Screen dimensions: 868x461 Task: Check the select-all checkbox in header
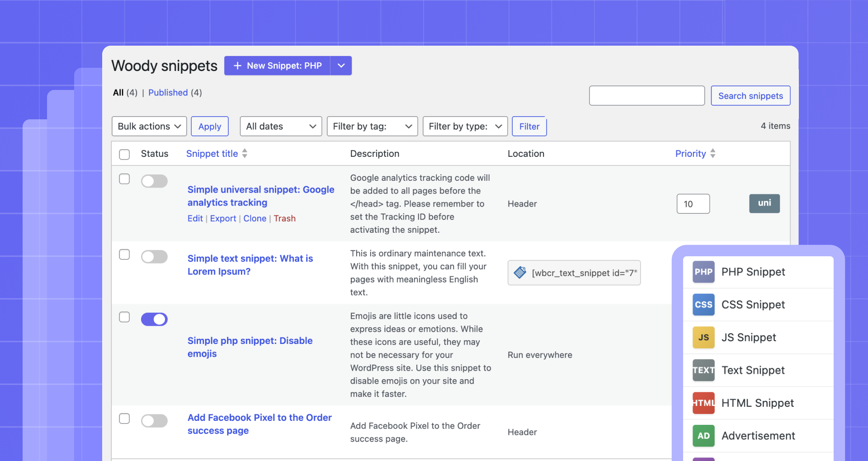(x=124, y=154)
